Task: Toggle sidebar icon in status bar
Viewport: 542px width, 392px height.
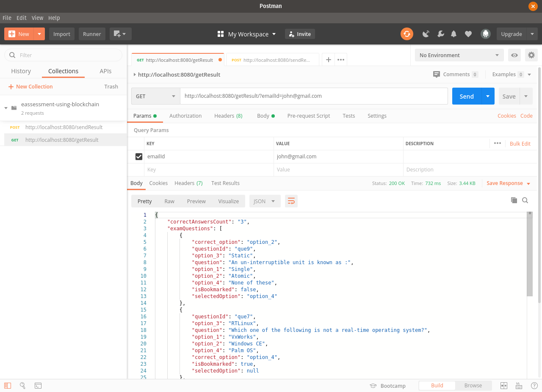Action: click(x=8, y=385)
